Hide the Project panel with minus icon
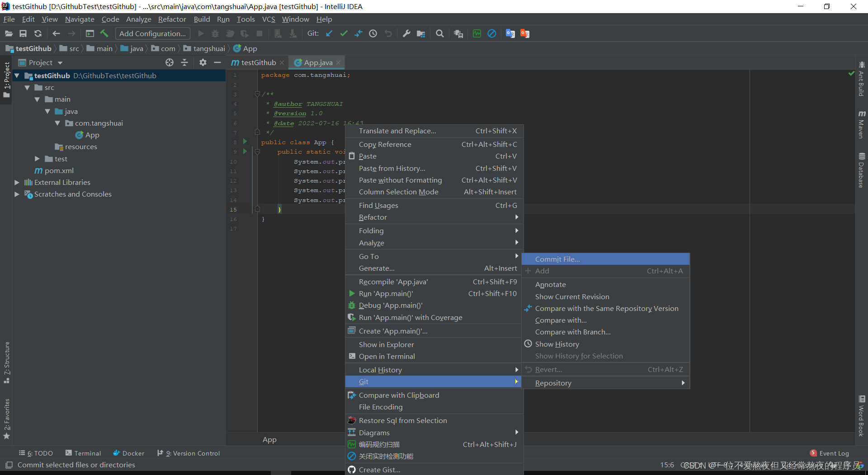Image resolution: width=868 pixels, height=475 pixels. pyautogui.click(x=217, y=62)
